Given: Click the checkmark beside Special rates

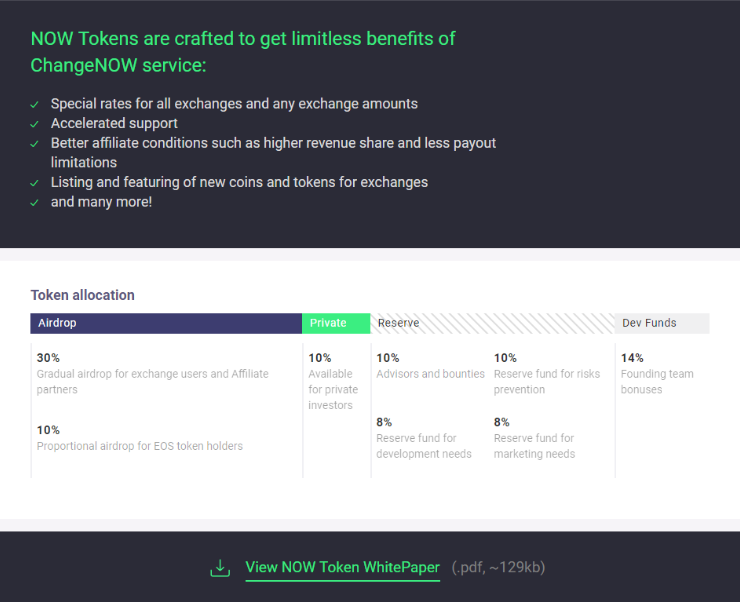Looking at the screenshot, I should [x=34, y=105].
